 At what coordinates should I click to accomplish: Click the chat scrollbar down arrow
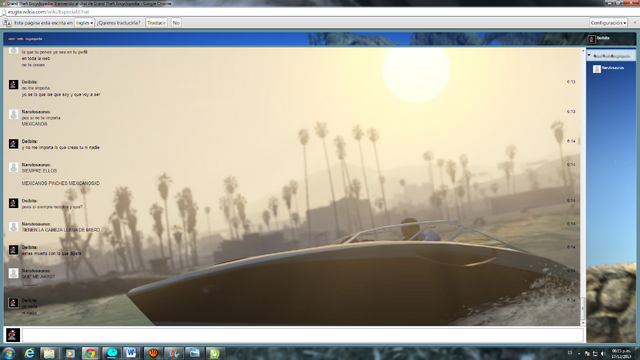click(x=583, y=323)
